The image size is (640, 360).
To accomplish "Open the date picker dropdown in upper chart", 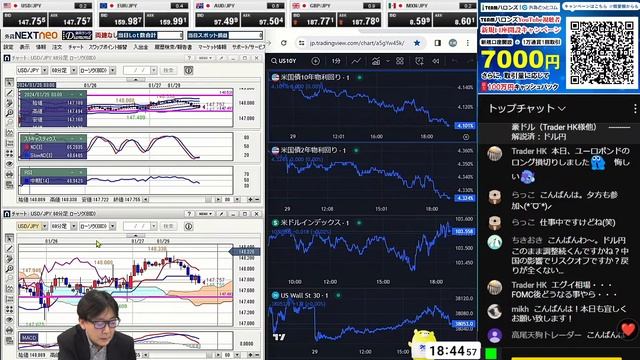I will point(153,71).
